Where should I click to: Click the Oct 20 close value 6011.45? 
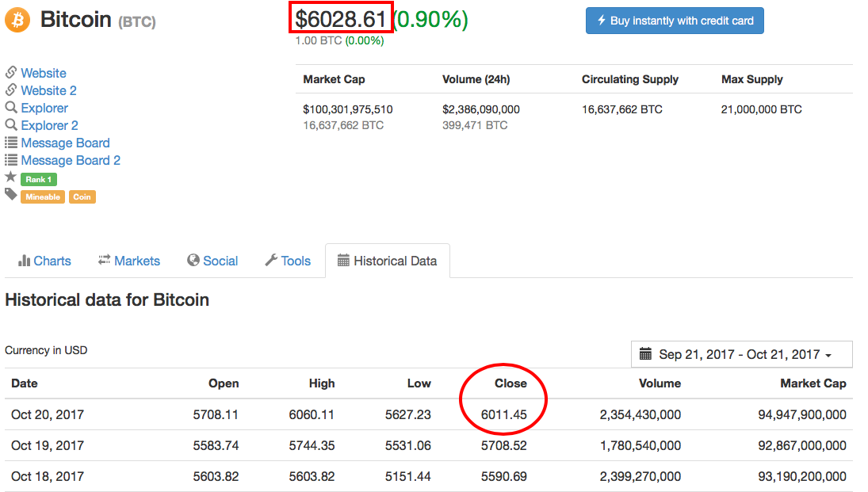(x=503, y=414)
